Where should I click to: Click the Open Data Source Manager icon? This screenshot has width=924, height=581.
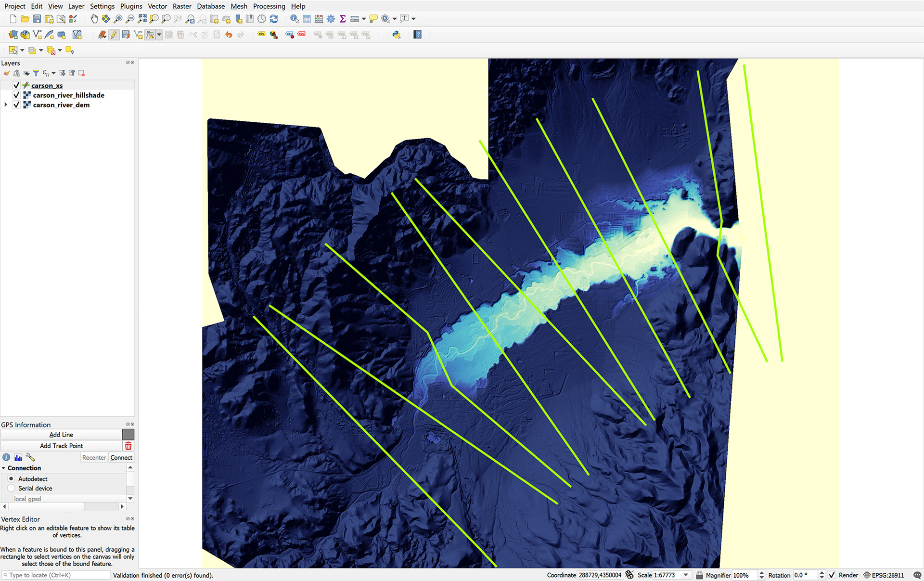coord(13,35)
